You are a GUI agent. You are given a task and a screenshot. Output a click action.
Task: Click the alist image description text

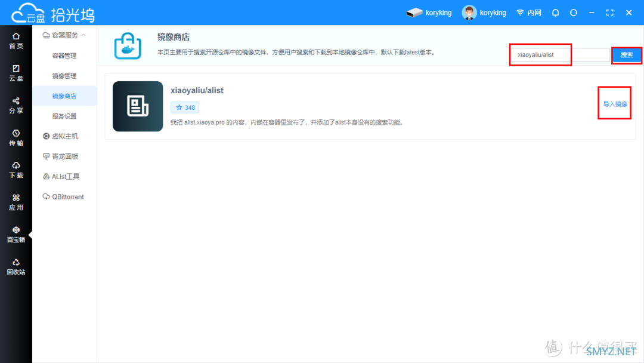coord(287,122)
